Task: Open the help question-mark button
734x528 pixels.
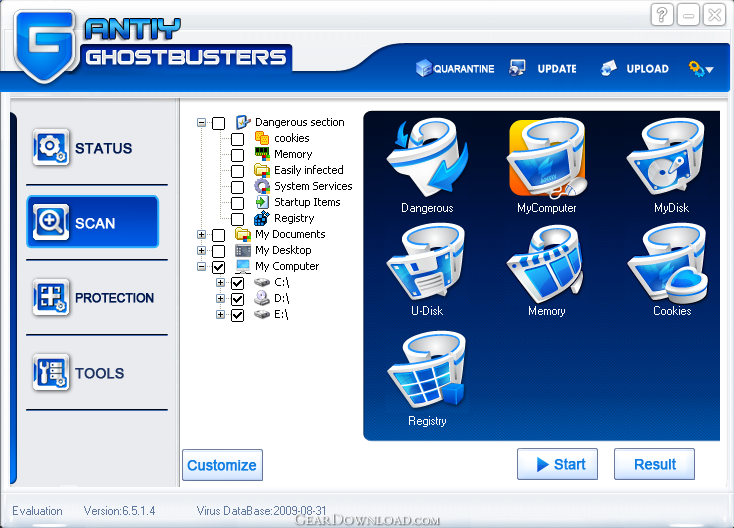Action: pos(662,15)
